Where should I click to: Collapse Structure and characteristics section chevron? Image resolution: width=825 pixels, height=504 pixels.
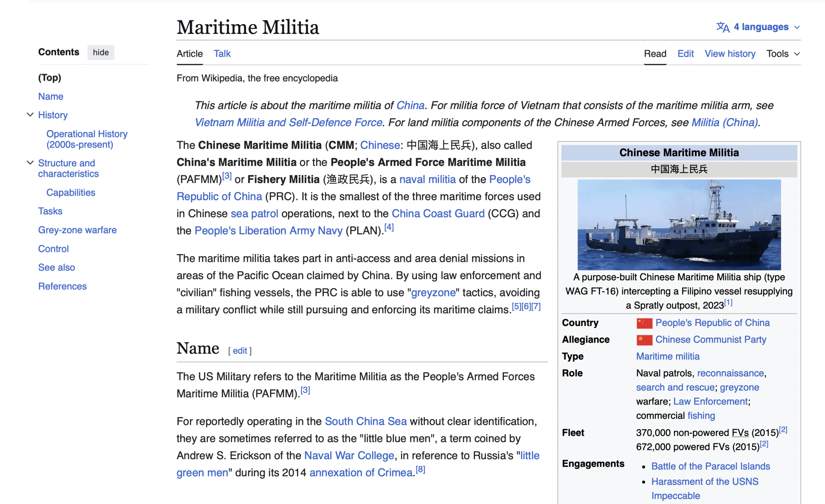point(30,163)
